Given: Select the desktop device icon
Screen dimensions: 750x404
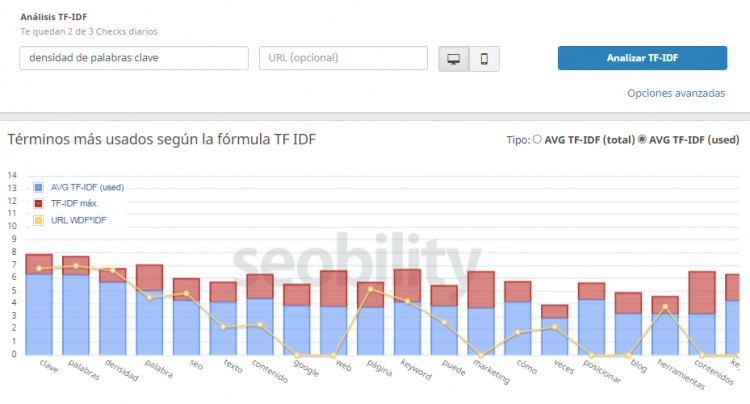Looking at the screenshot, I should pyautogui.click(x=453, y=59).
